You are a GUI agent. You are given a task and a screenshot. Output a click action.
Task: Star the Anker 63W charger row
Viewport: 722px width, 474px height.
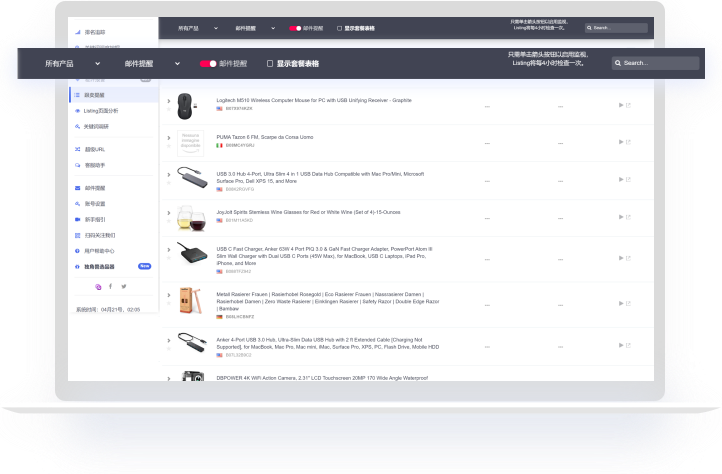coord(169,257)
